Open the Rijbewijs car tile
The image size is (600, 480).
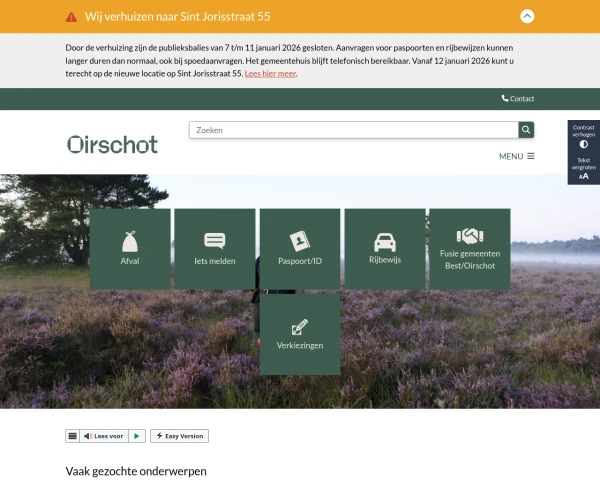pyautogui.click(x=385, y=249)
